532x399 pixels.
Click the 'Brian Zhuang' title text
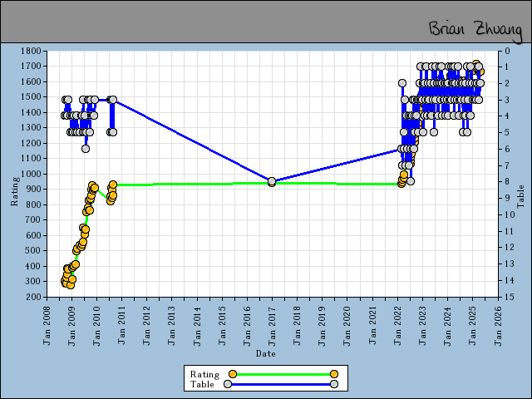click(475, 32)
